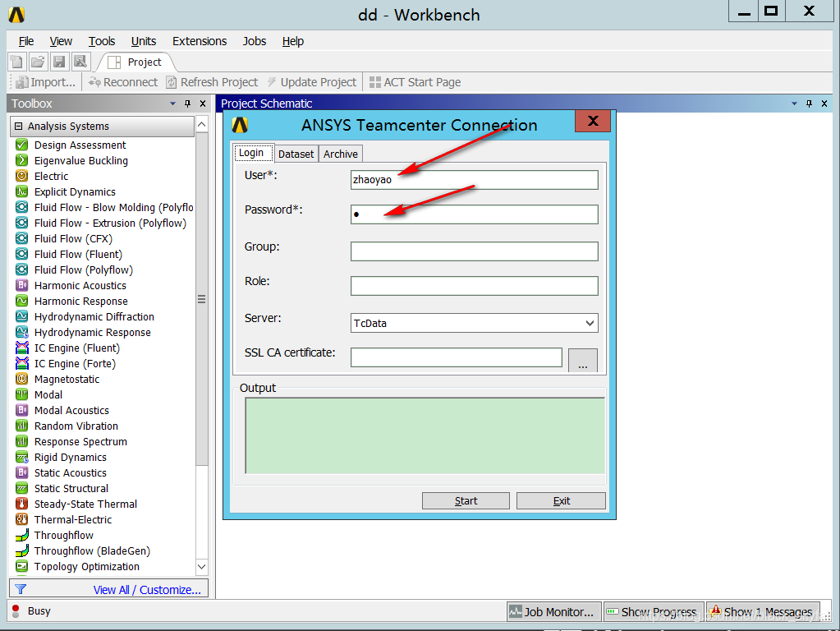Click the Save As toolbar icon
Viewport: 840px width, 631px height.
coord(80,62)
